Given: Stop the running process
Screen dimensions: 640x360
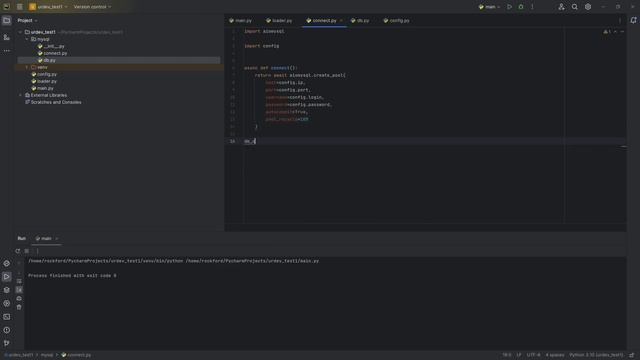Looking at the screenshot, I should pyautogui.click(x=27, y=251).
